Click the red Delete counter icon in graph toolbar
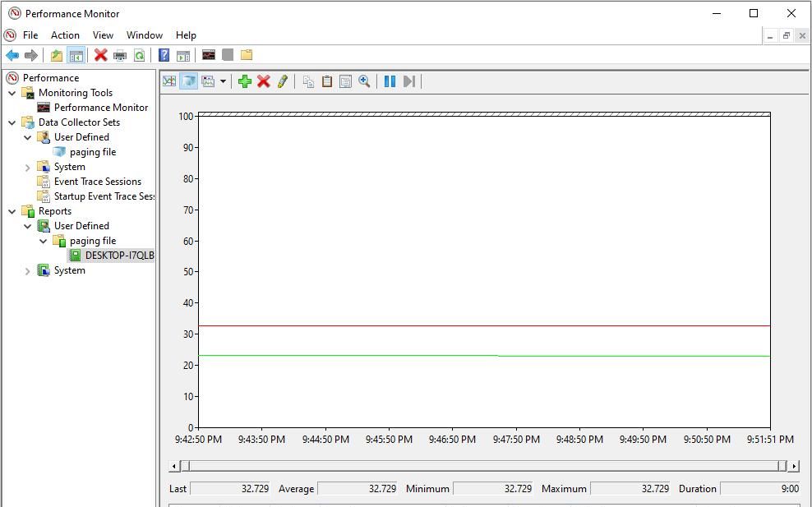This screenshot has width=812, height=507. point(264,81)
